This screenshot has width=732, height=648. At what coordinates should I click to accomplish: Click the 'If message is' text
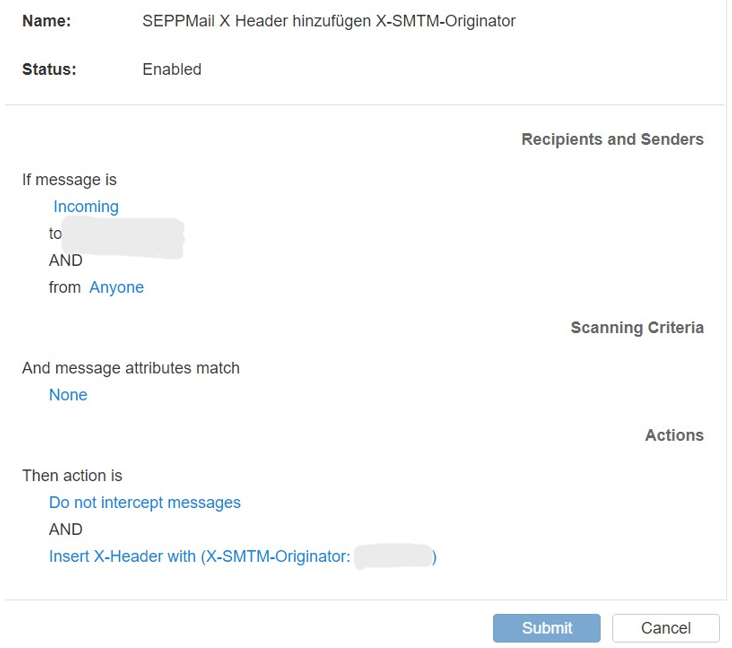(69, 180)
